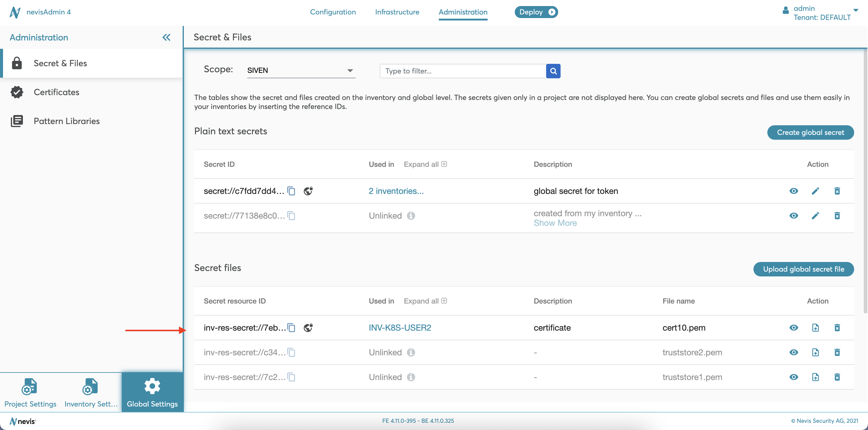Delete the truststore2.pem secret file
The image size is (868, 430).
tap(837, 352)
